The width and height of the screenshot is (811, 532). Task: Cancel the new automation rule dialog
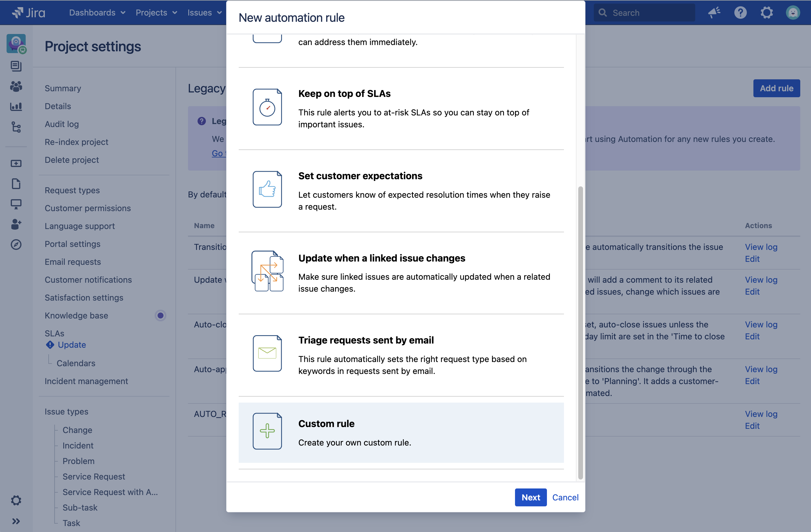click(x=565, y=497)
